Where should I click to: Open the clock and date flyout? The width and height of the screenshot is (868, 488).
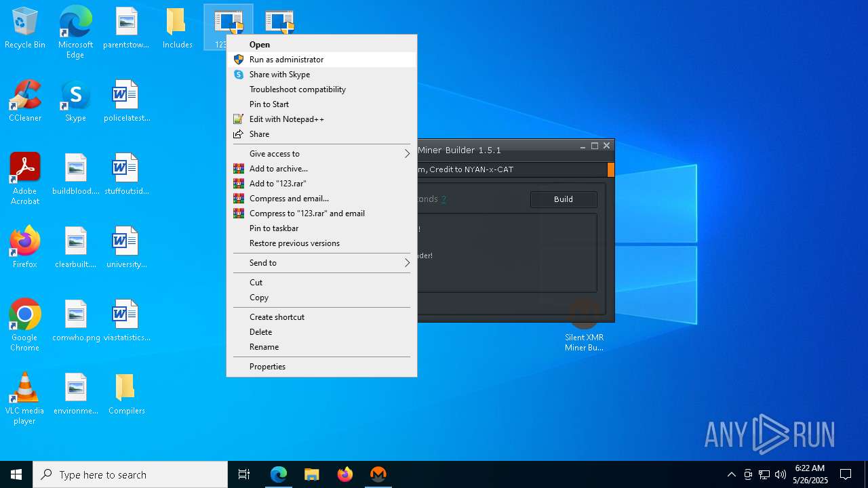[x=810, y=474]
